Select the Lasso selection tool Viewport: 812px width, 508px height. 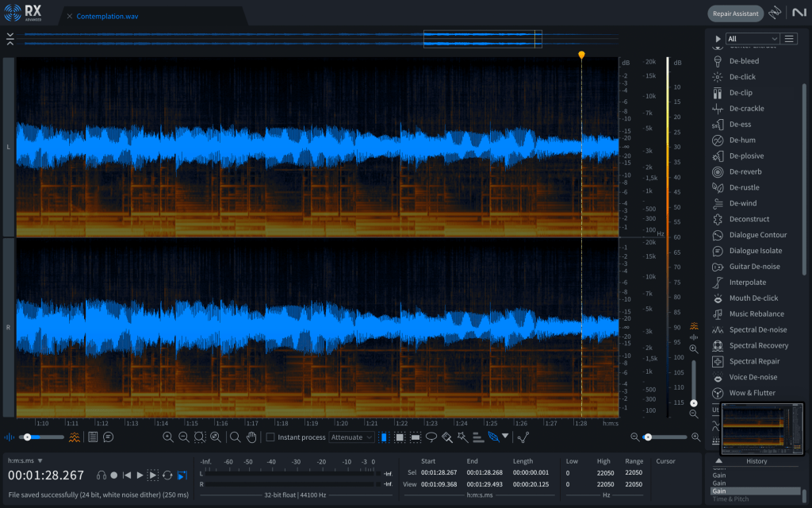tap(431, 437)
